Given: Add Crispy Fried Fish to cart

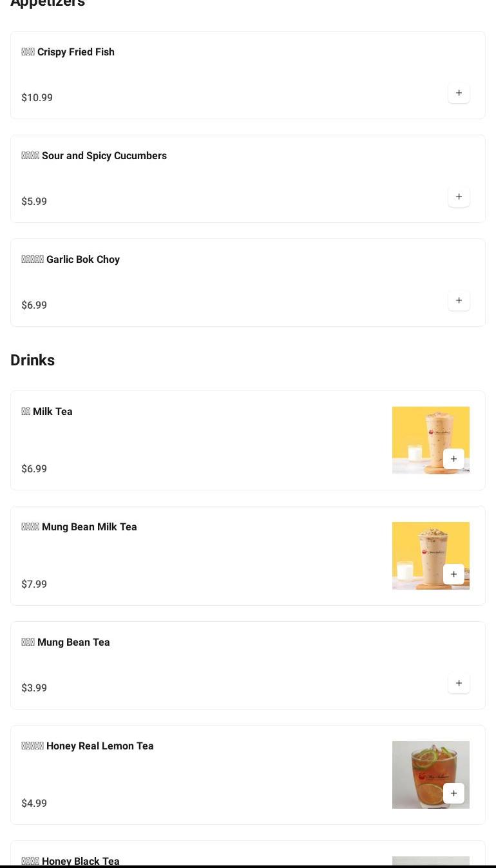Looking at the screenshot, I should coord(459,93).
